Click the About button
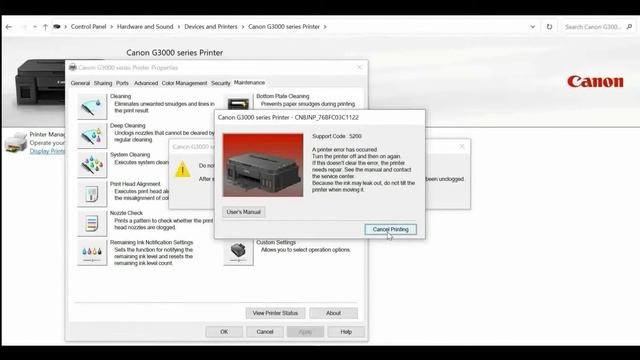 (x=333, y=313)
